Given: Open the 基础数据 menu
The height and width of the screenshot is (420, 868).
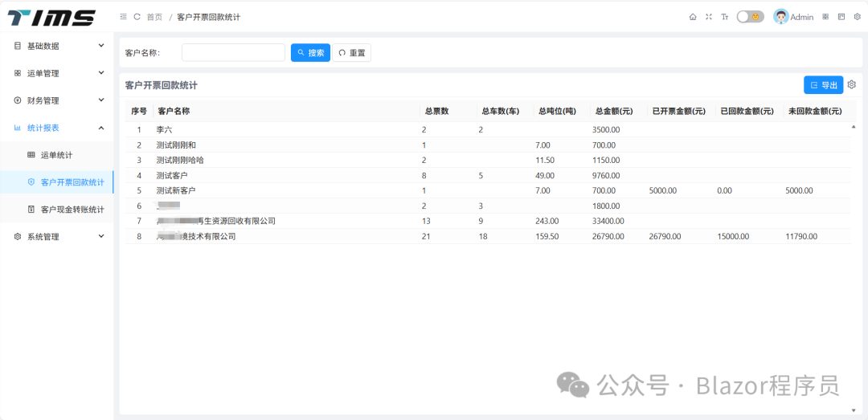Looking at the screenshot, I should click(56, 46).
